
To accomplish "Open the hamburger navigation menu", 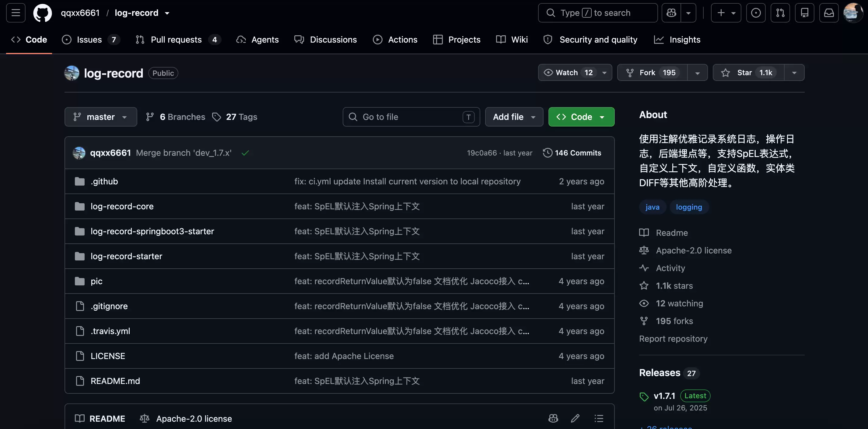I will pyautogui.click(x=16, y=13).
